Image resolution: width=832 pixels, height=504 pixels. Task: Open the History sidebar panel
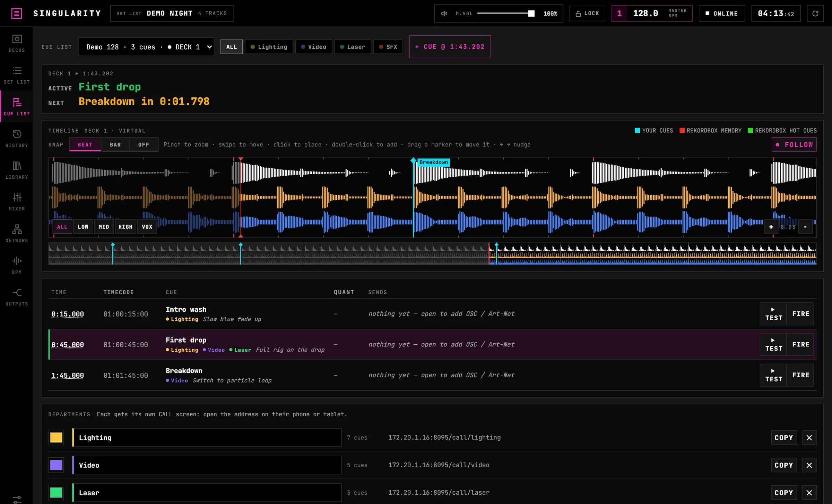point(17,139)
